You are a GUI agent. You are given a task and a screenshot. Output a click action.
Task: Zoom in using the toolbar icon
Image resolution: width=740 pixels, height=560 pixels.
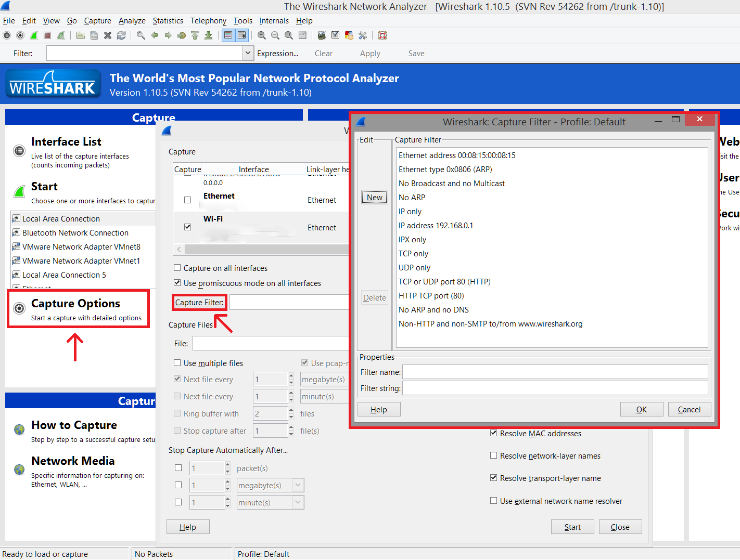tap(262, 35)
